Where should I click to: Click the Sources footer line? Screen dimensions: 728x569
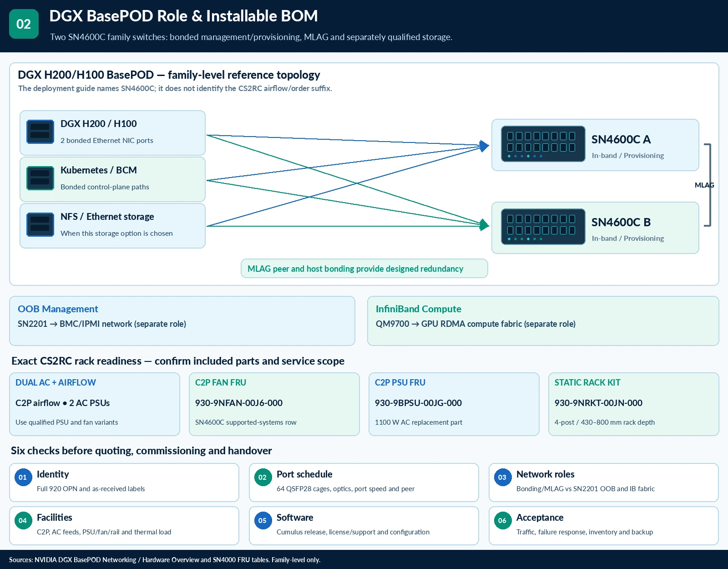pyautogui.click(x=165, y=560)
